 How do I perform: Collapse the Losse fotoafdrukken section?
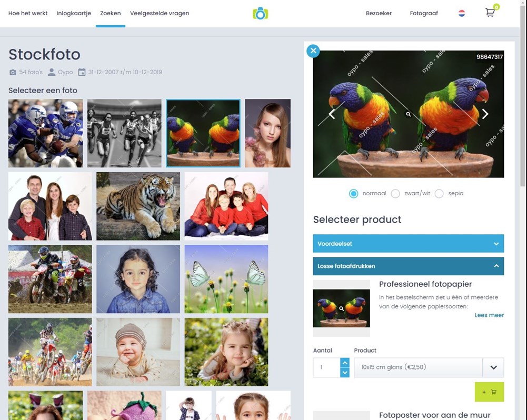click(409, 266)
